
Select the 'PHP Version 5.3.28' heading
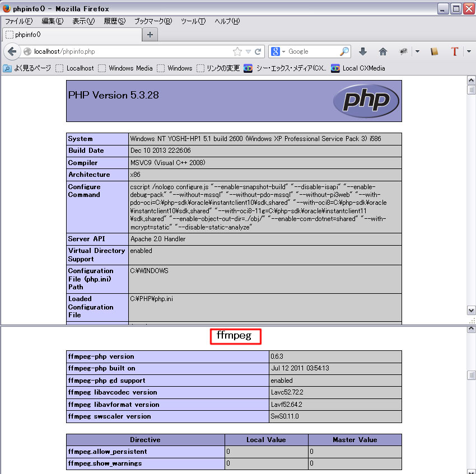click(113, 95)
